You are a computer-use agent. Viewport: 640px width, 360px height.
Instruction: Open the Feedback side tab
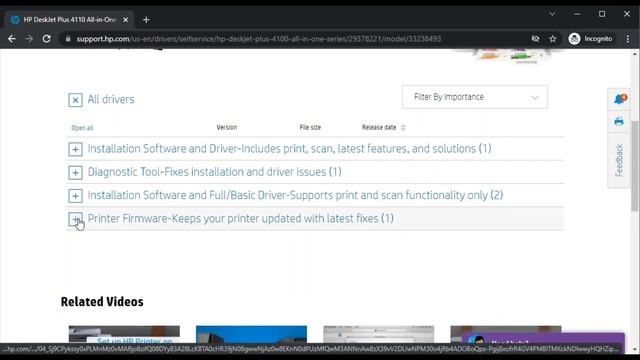coord(619,160)
